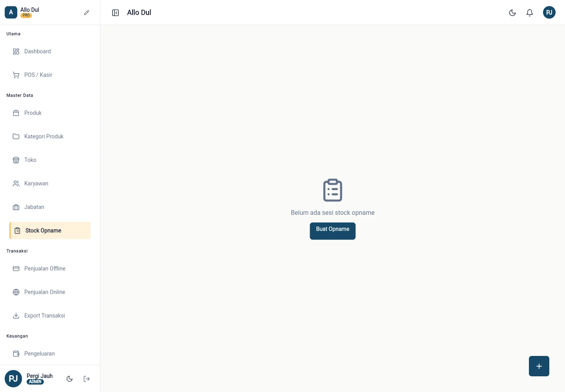Open the PJ profile avatar in top bar
The width and height of the screenshot is (565, 392).
click(x=549, y=13)
